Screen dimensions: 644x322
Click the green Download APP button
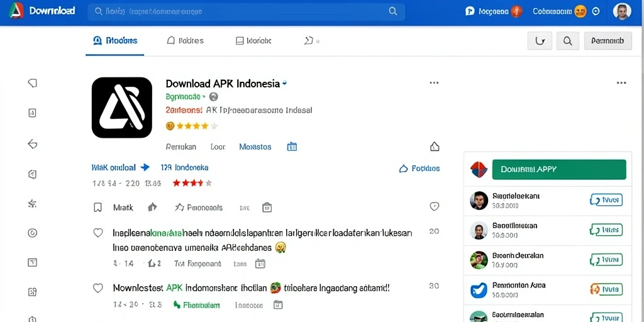coord(559,170)
